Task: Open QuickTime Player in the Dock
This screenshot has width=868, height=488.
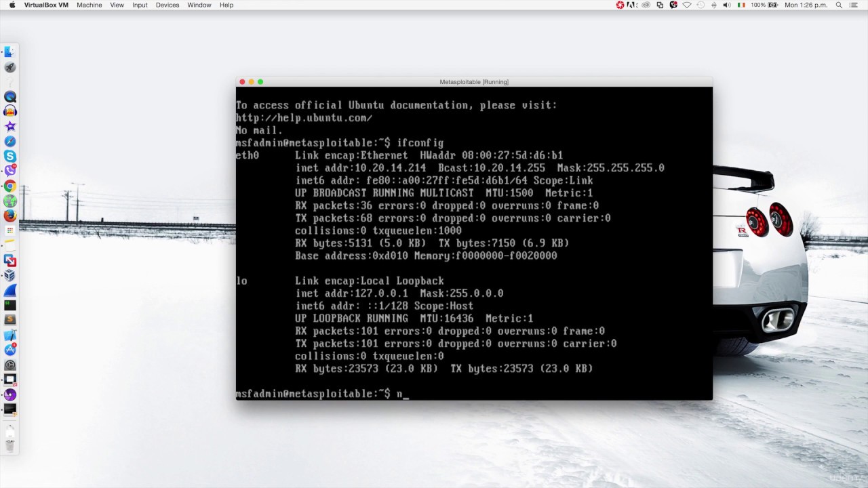Action: pyautogui.click(x=9, y=97)
